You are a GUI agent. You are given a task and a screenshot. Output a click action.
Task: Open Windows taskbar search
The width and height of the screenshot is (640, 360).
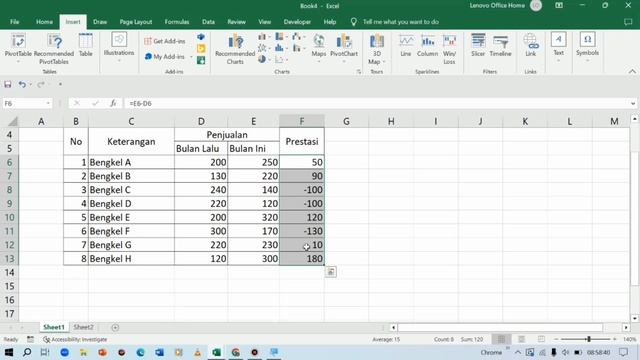27,352
